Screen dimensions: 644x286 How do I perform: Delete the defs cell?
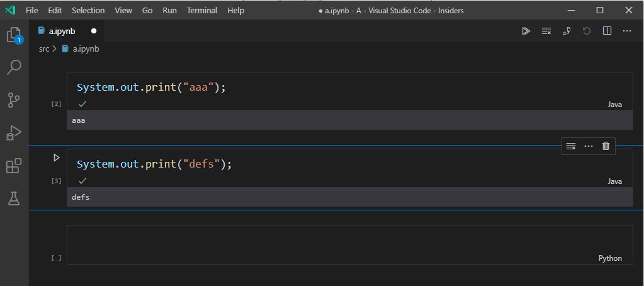click(x=606, y=146)
